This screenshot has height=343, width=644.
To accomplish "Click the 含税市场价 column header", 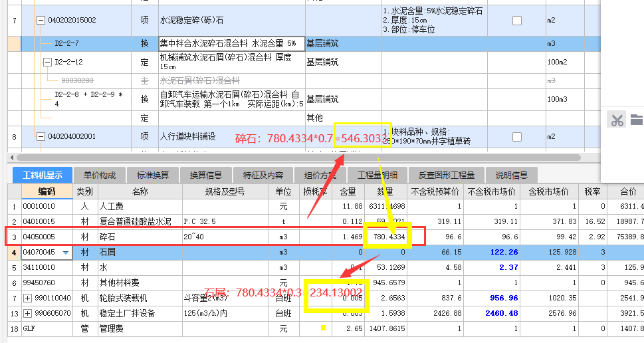I will tap(549, 191).
